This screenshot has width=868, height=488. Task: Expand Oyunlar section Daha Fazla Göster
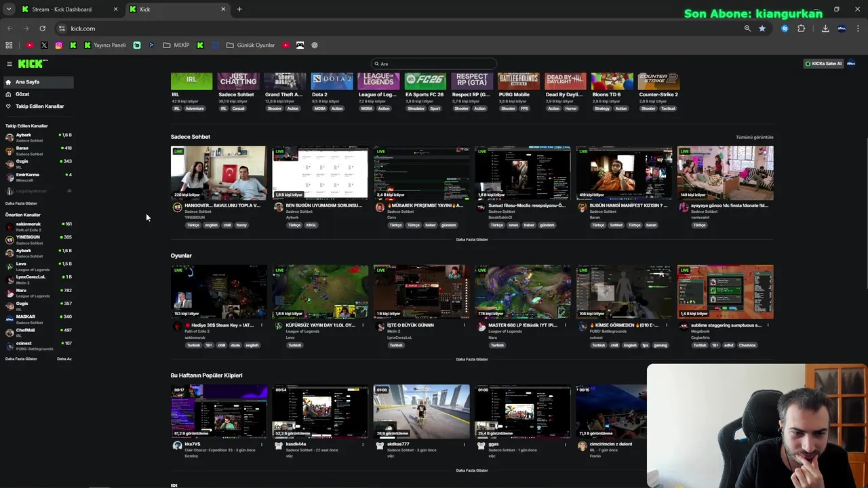(472, 359)
